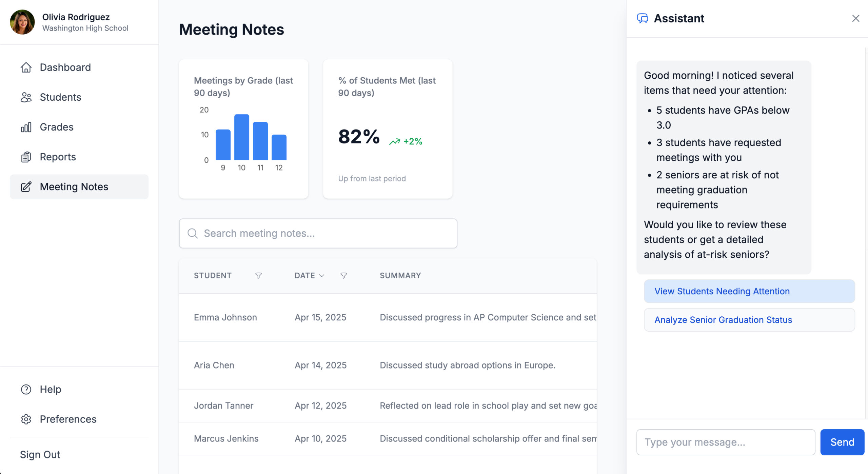Click the Grades bar chart icon
The image size is (868, 474).
[26, 127]
